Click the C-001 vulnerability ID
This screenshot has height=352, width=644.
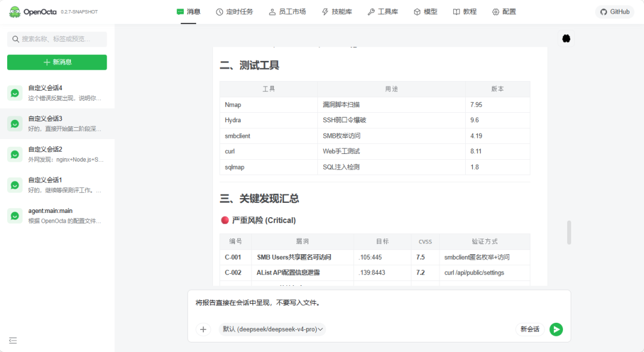coord(233,257)
